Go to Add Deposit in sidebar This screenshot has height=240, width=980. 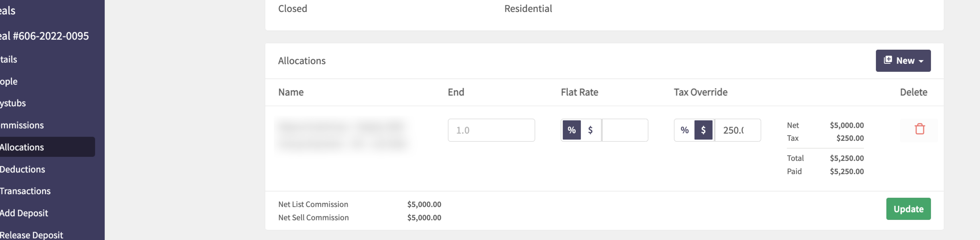click(24, 213)
